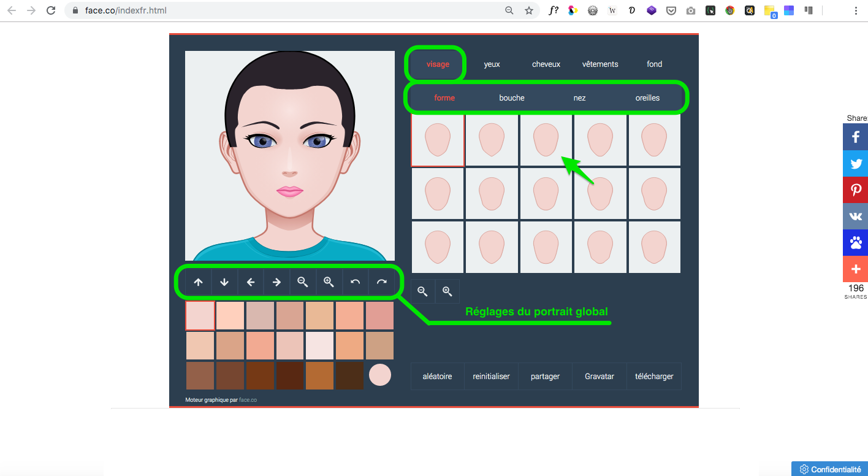Open the oreilles sub-tab
This screenshot has width=868, height=476.
[x=647, y=98]
